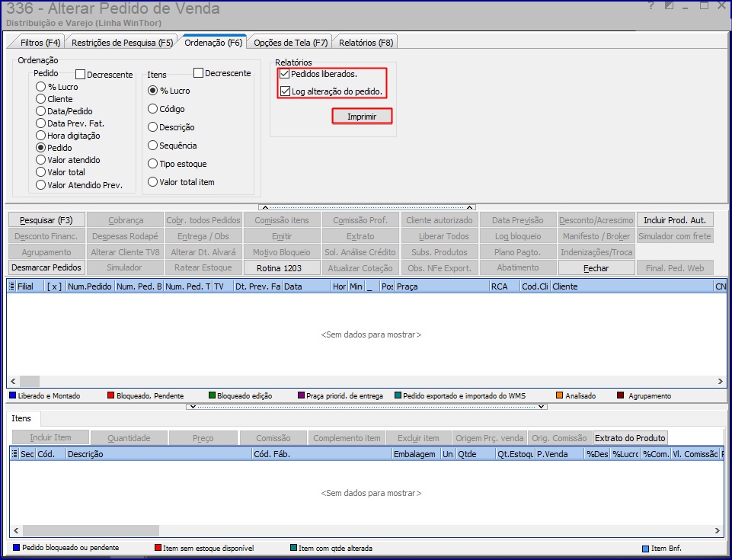Uncheck Log alteração do pedido option
This screenshot has width=732, height=560.
pos(285,91)
